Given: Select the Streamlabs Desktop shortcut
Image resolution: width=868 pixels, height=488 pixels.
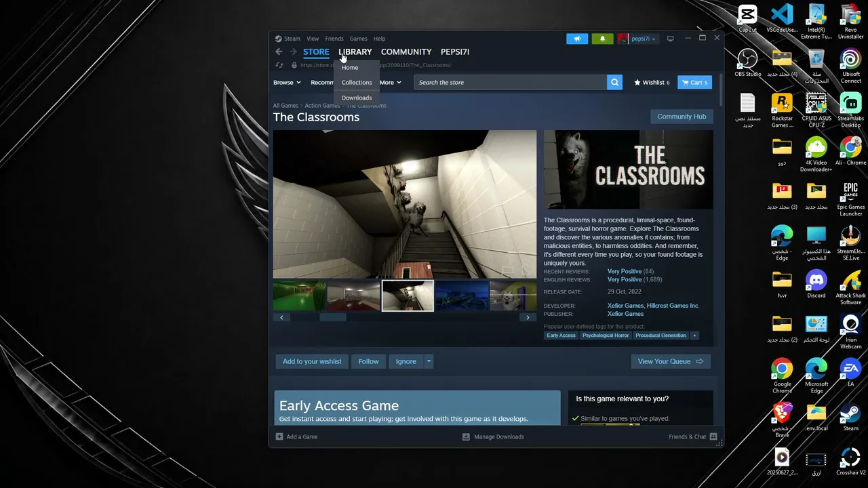Looking at the screenshot, I should (x=850, y=110).
